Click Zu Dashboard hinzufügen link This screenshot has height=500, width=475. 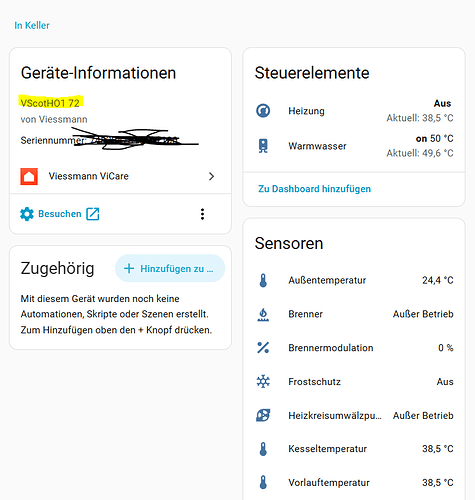[314, 189]
